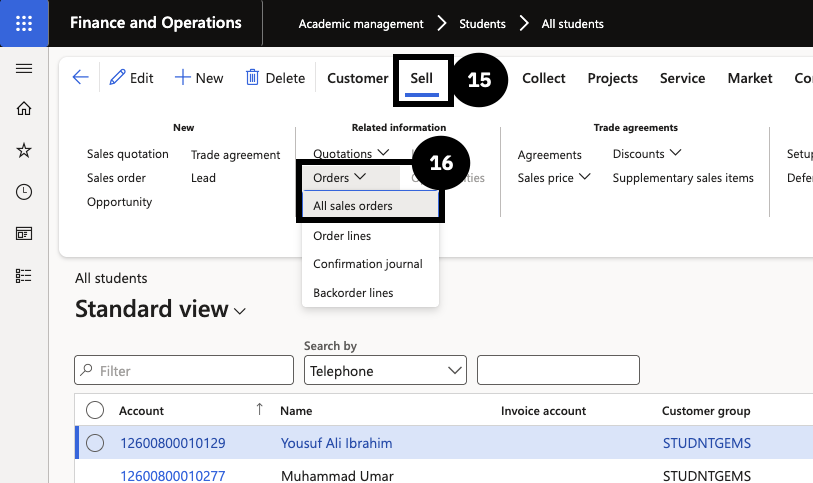
Task: Choose Confirmation journal menu item
Action: point(370,264)
